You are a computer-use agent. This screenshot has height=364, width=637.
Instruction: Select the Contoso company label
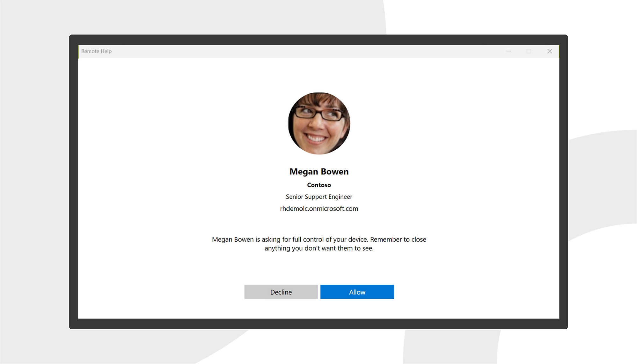coord(319,185)
